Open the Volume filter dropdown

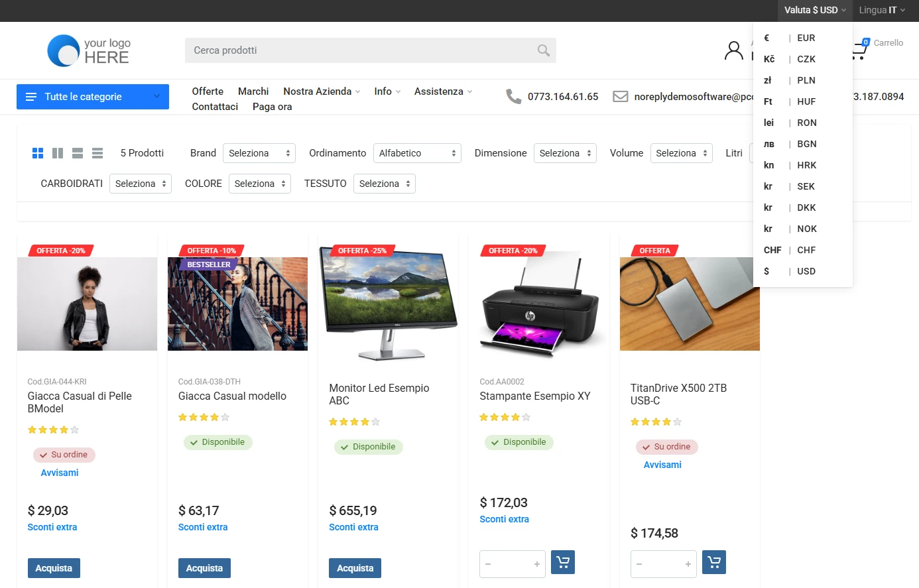(682, 153)
